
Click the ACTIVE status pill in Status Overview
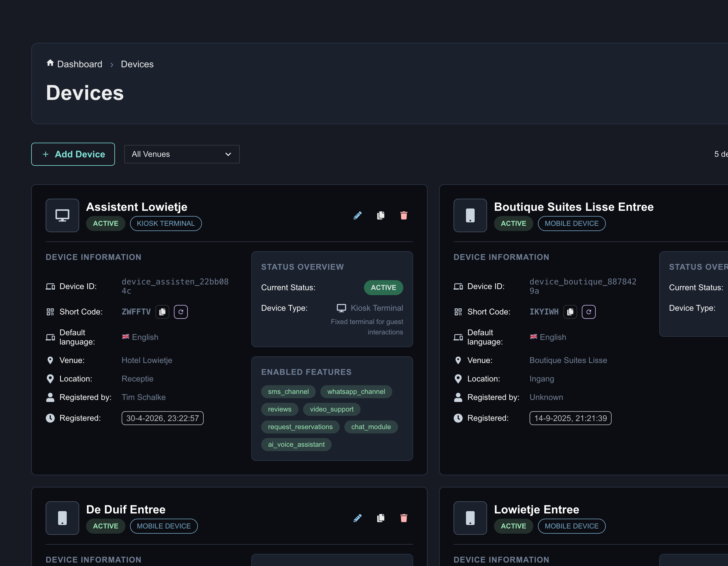(x=384, y=288)
